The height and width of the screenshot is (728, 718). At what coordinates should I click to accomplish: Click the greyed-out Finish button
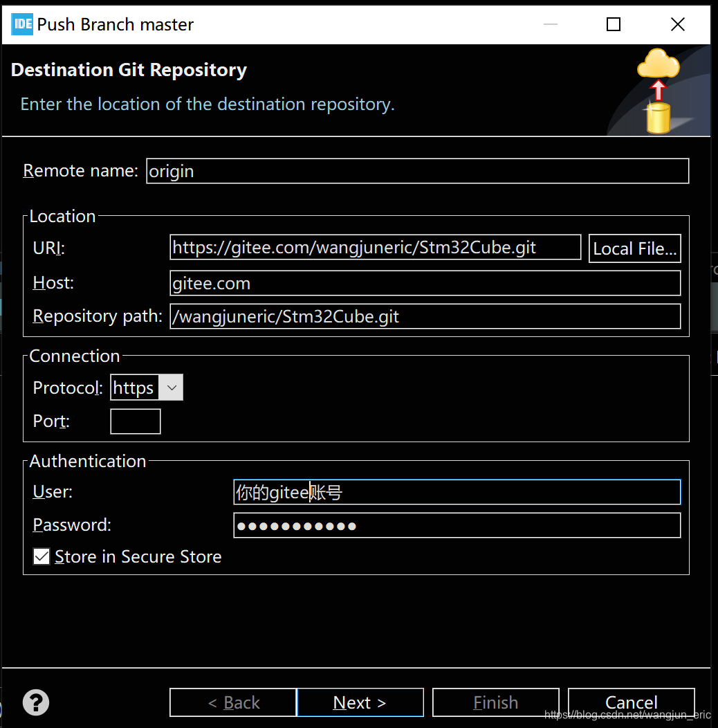pyautogui.click(x=496, y=702)
